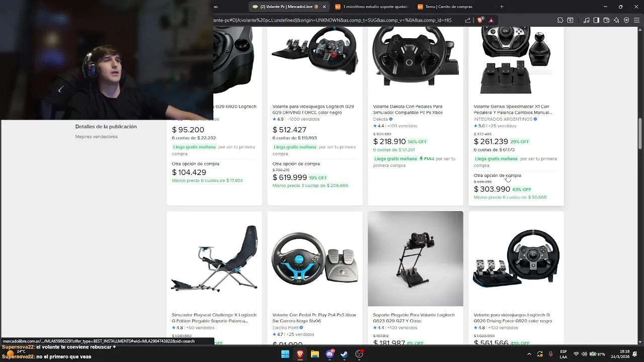Click the Playseat Challenge X simulator image
The height and width of the screenshot is (362, 644).
(x=214, y=258)
